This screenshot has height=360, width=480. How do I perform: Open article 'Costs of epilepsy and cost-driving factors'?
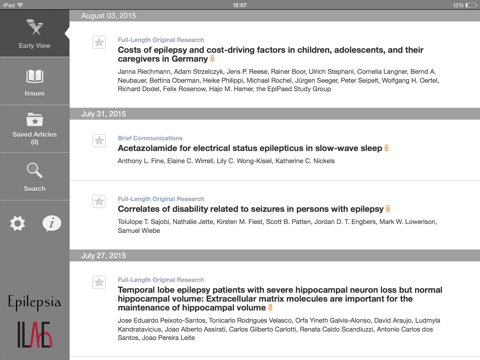[270, 54]
